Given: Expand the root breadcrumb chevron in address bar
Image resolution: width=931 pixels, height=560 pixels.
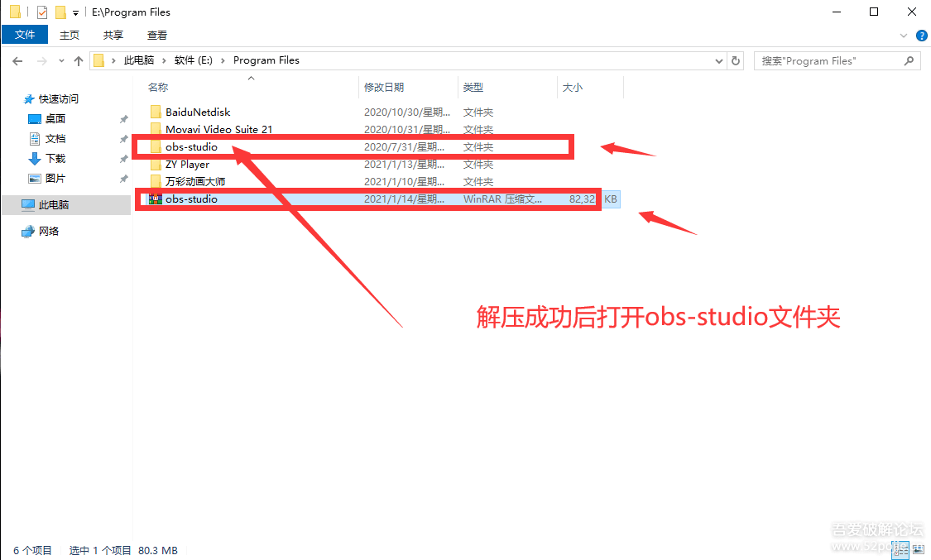Looking at the screenshot, I should tap(113, 60).
